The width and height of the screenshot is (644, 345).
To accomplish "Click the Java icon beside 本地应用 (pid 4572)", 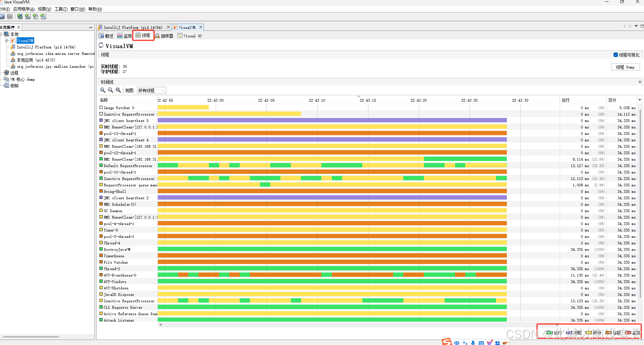I will [13, 60].
